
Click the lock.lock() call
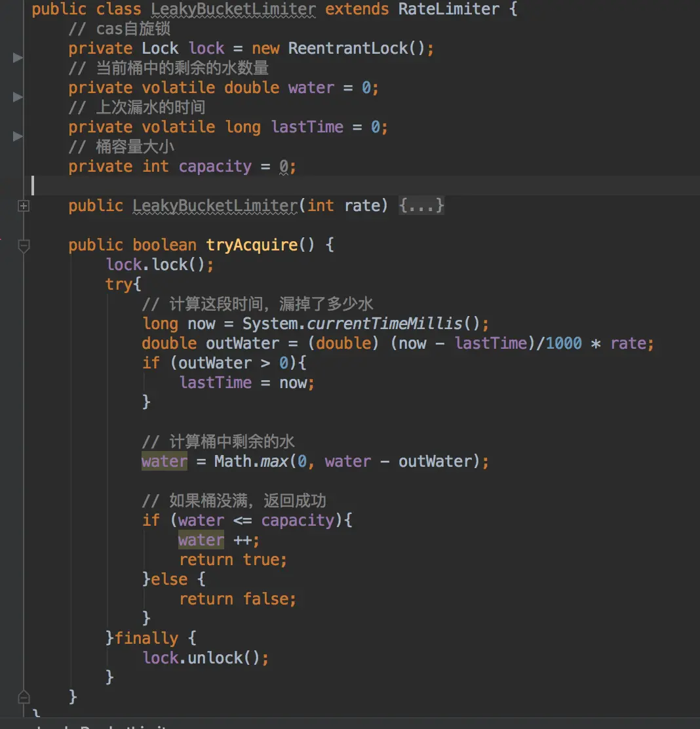coord(159,265)
